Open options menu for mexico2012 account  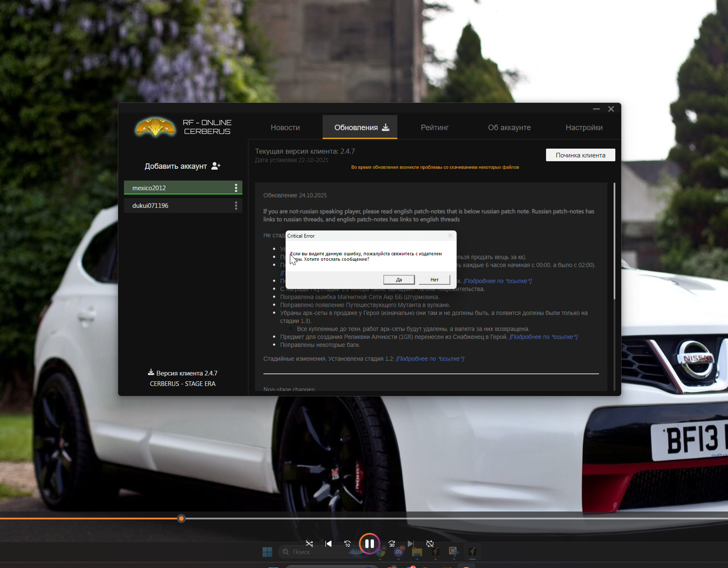coord(236,188)
